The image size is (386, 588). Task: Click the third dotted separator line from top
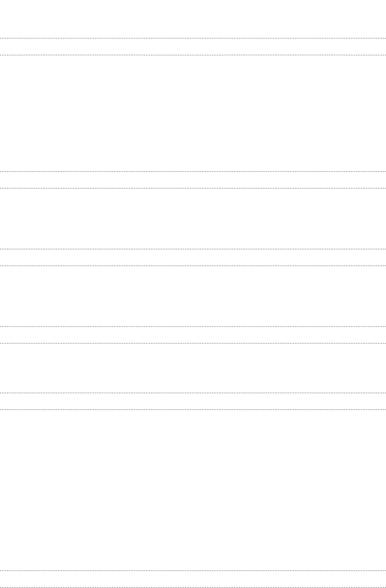tap(193, 171)
